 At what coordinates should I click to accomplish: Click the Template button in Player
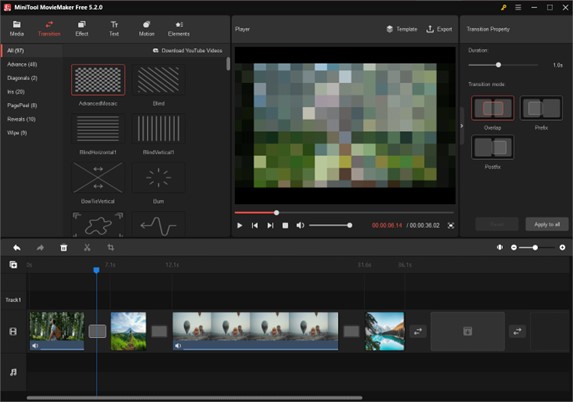(x=402, y=29)
